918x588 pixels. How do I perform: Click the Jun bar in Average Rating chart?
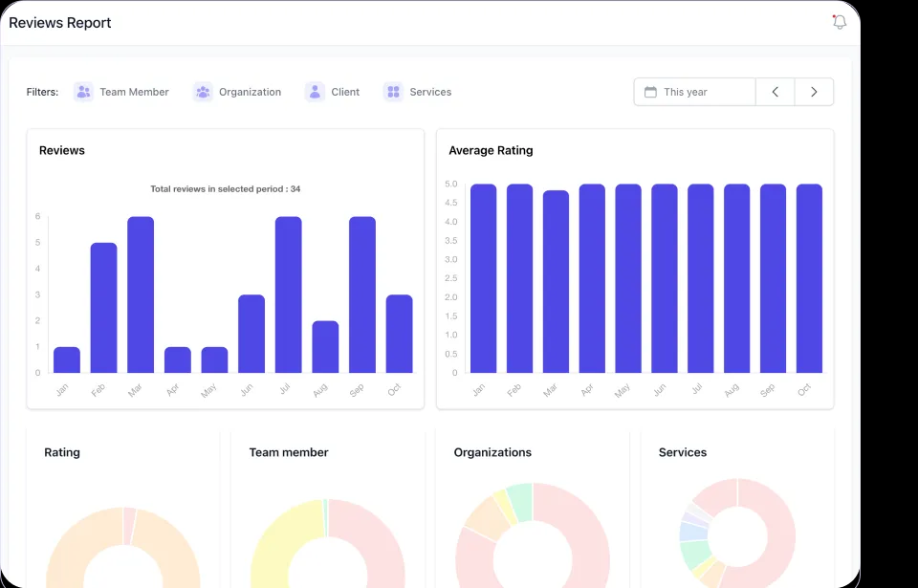(x=665, y=279)
